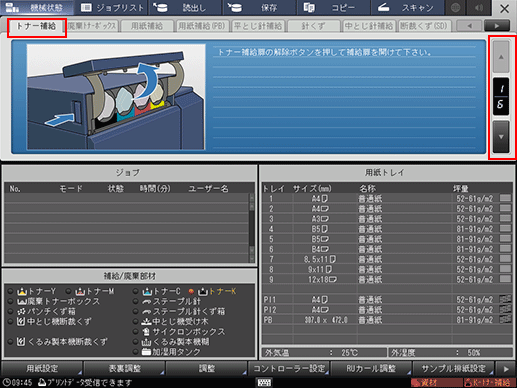
Task: Click the globe icon in top bar
Action: click(x=455, y=7)
